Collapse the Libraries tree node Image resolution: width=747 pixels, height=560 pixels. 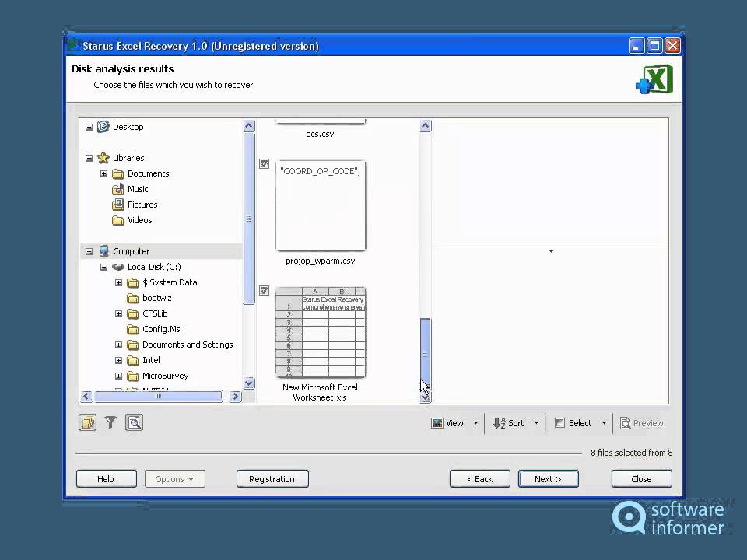[x=89, y=158]
